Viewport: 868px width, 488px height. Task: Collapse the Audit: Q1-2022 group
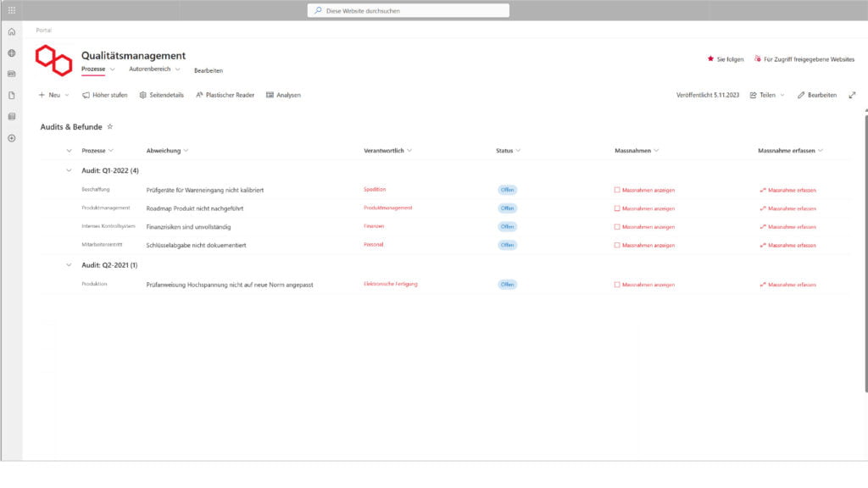coord(69,170)
